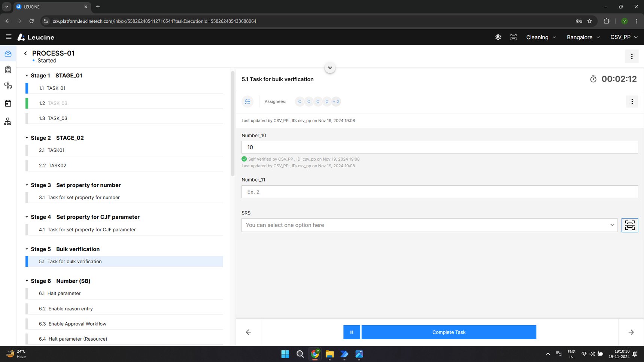Click the Complete Task button
Image resolution: width=644 pixels, height=362 pixels.
coord(449,332)
